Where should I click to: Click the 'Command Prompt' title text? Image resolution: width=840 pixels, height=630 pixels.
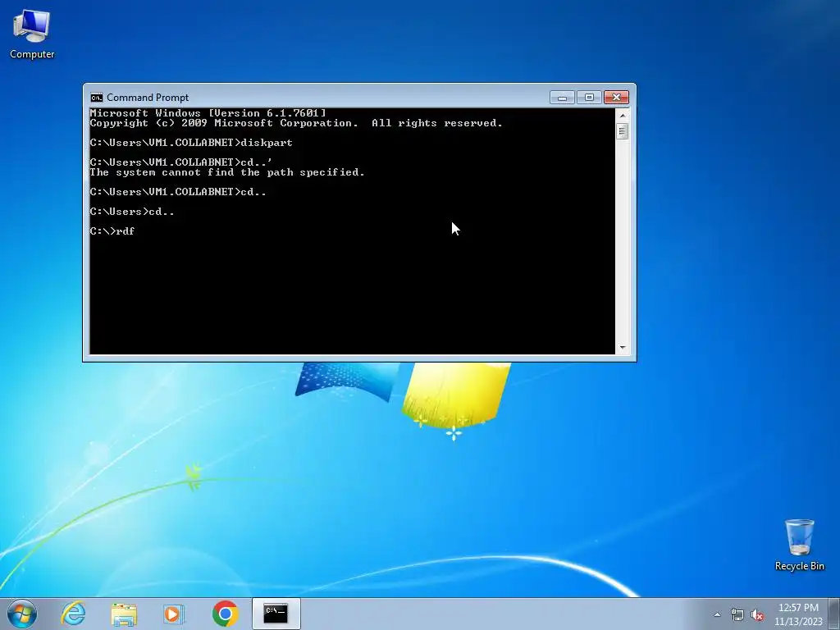[x=148, y=98]
